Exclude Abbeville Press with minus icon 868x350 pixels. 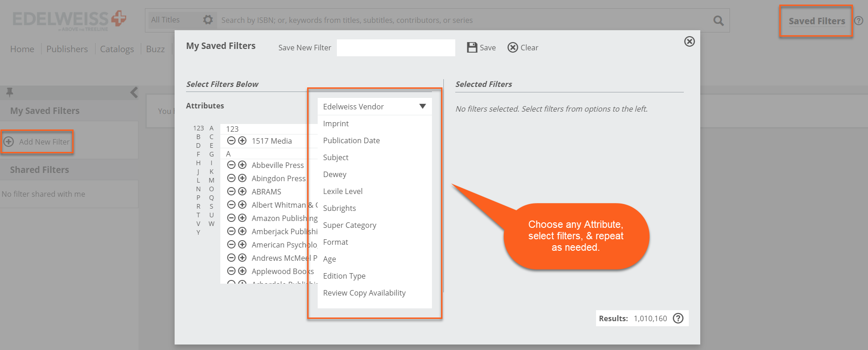click(x=231, y=165)
